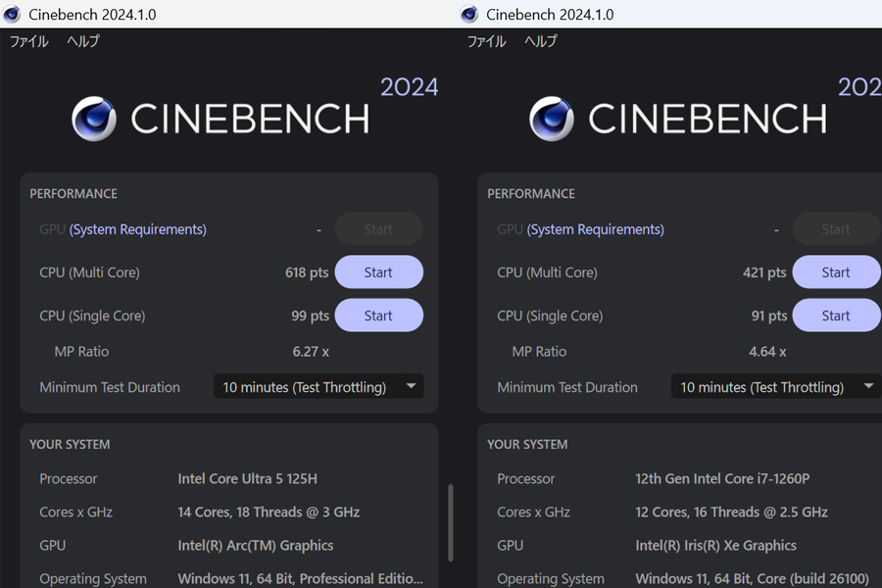The height and width of the screenshot is (588, 882).
Task: Click Windows 11 Professional Edition OS value
Action: click(301, 578)
